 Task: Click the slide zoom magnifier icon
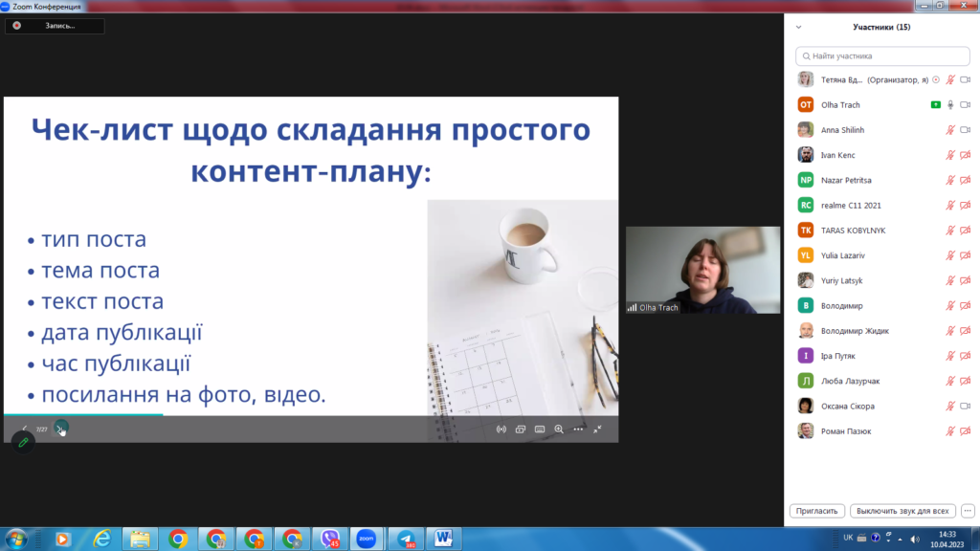coord(559,430)
